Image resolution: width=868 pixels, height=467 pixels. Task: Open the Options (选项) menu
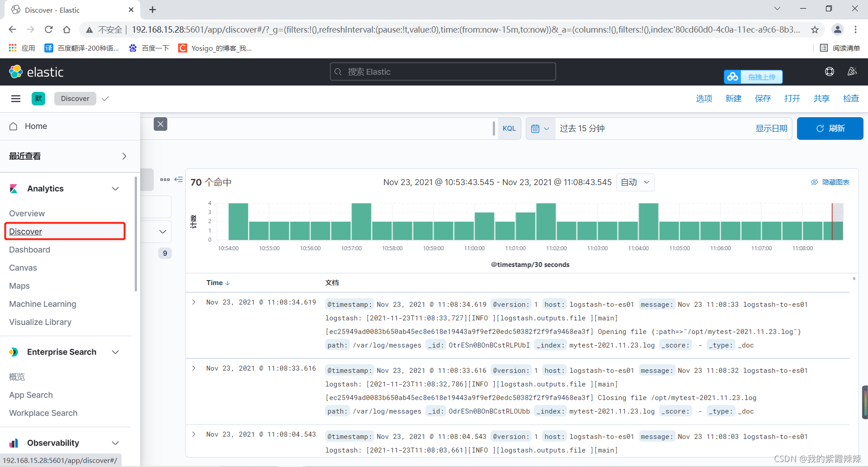pyautogui.click(x=704, y=99)
